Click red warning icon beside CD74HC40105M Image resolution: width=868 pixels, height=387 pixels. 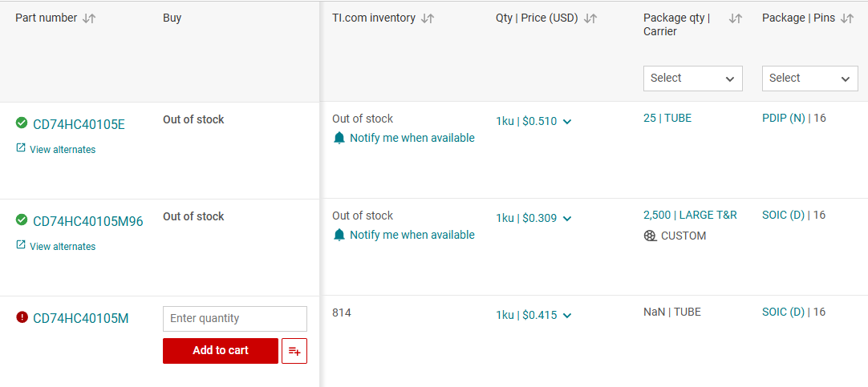22,317
